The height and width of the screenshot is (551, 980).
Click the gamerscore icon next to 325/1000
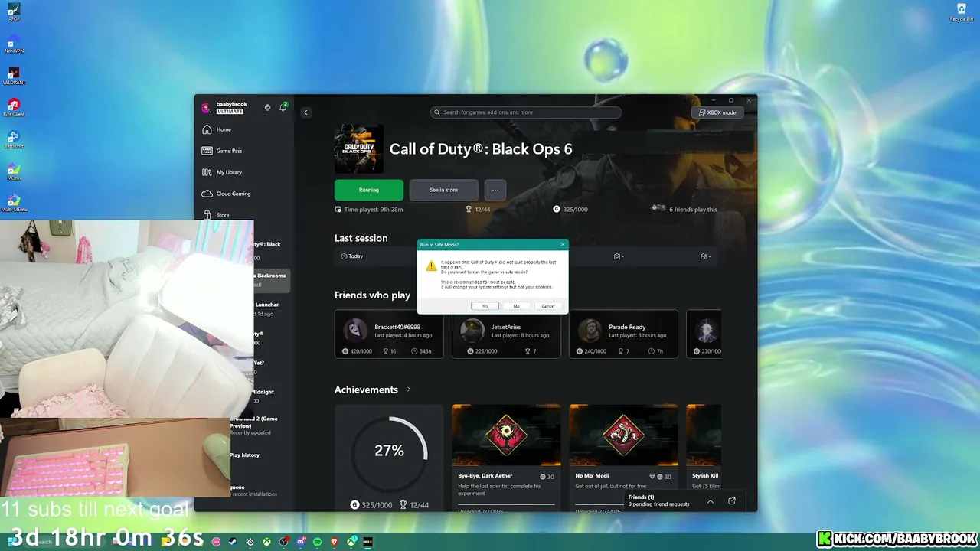pyautogui.click(x=557, y=209)
